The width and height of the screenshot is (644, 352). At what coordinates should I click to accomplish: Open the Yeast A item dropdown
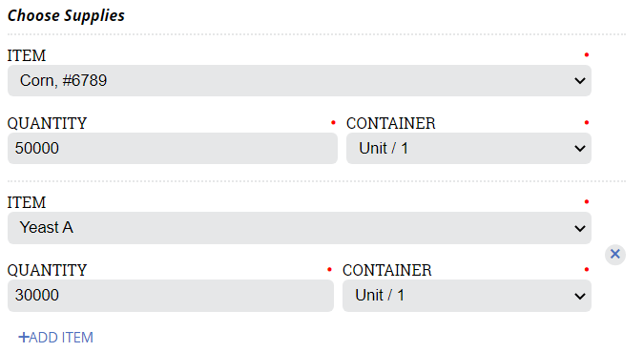click(x=300, y=228)
